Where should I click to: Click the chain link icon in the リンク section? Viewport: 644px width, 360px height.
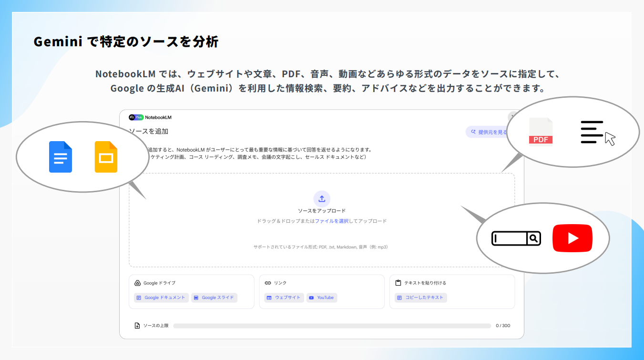click(x=268, y=282)
